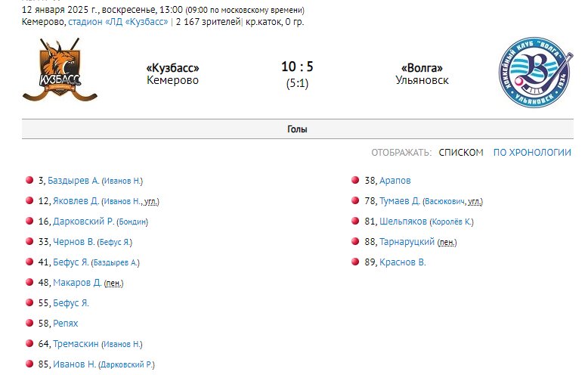Image resolution: width=588 pixels, height=375 pixels.
Task: Click the пен. abbreviation in Тарнаруцкий row
Action: tap(447, 243)
